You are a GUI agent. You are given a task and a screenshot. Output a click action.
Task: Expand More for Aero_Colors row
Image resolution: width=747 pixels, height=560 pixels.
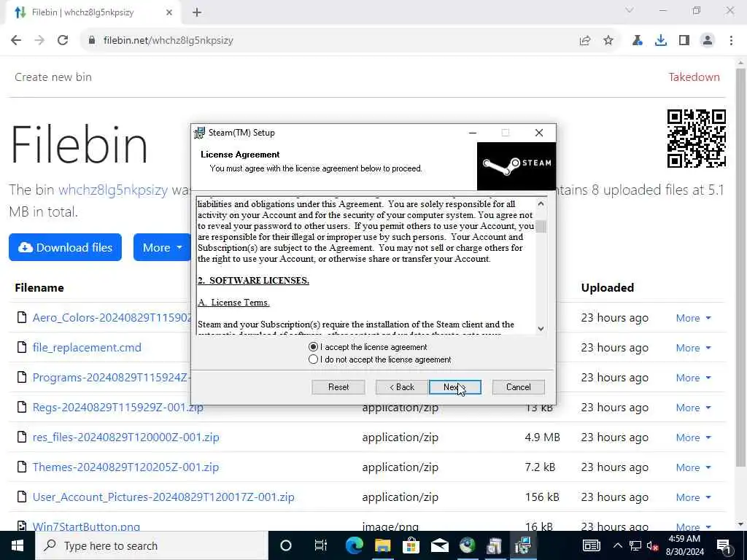[693, 318]
